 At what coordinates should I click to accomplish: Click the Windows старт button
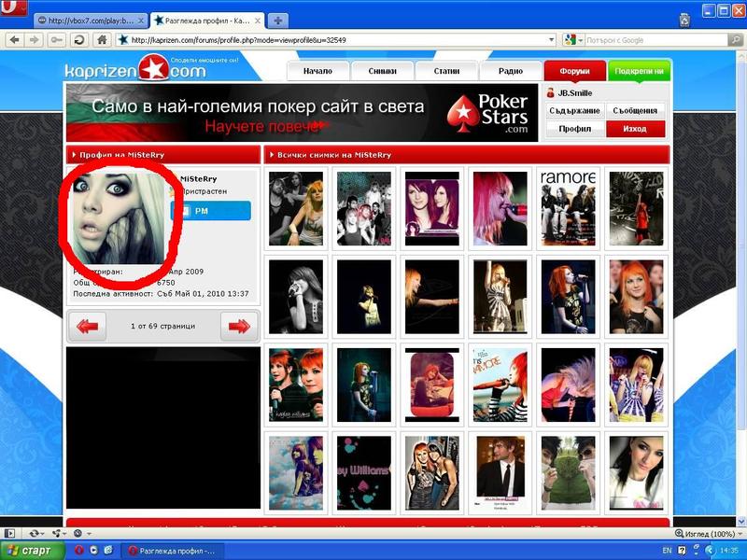[32, 551]
